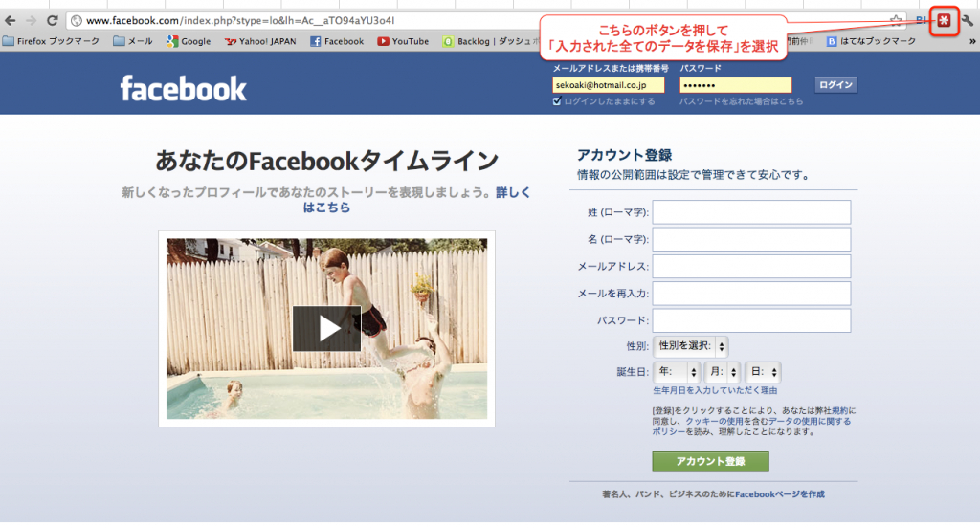Click the globe site-info icon in address bar
The image size is (980, 526).
click(x=77, y=21)
